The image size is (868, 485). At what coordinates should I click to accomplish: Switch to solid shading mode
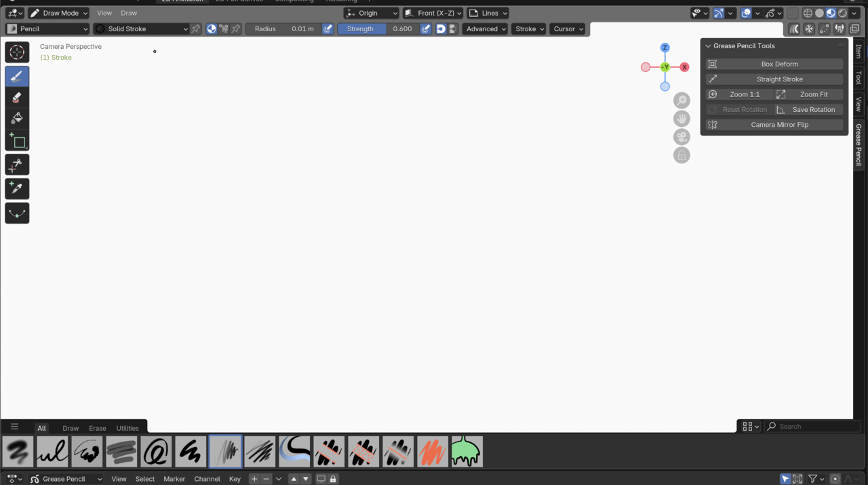coord(819,13)
